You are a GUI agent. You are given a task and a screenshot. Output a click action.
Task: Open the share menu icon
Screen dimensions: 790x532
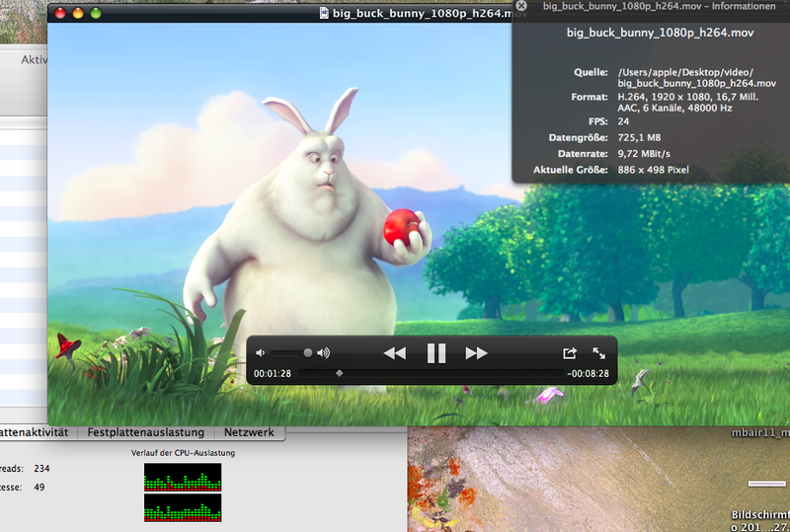click(570, 353)
